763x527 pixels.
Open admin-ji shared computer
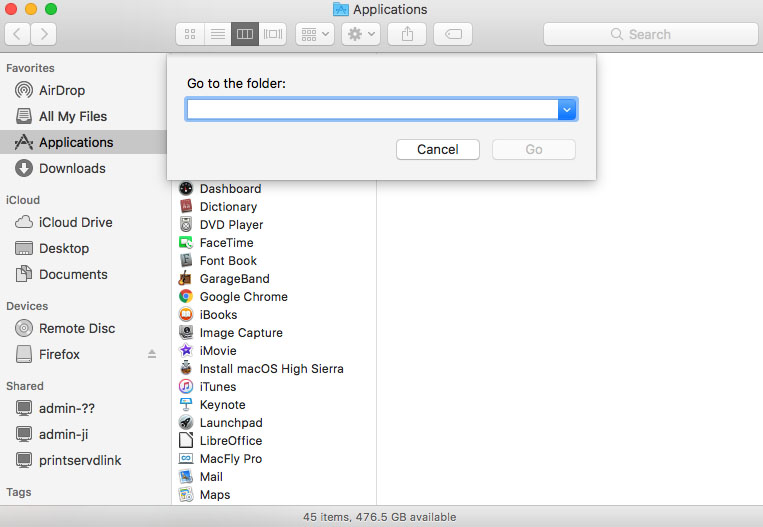pos(64,434)
